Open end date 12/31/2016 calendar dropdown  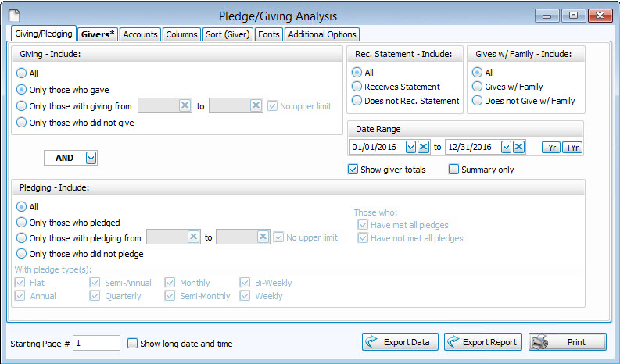pos(506,147)
